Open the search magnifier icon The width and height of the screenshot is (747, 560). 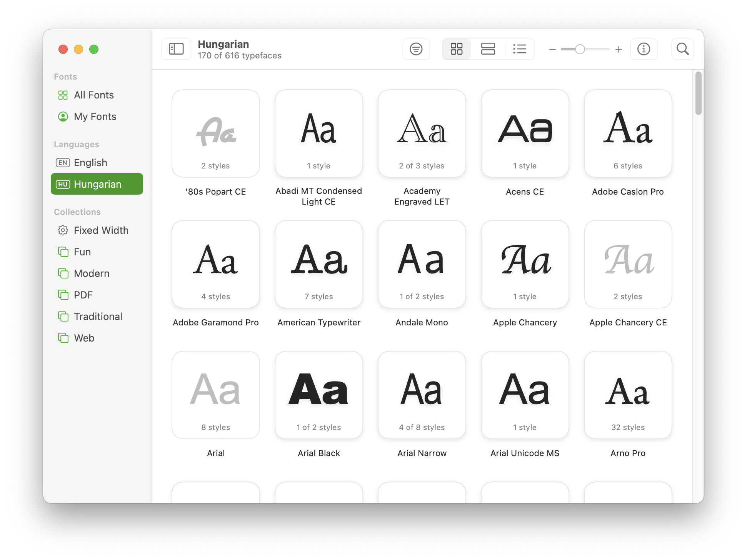click(682, 49)
